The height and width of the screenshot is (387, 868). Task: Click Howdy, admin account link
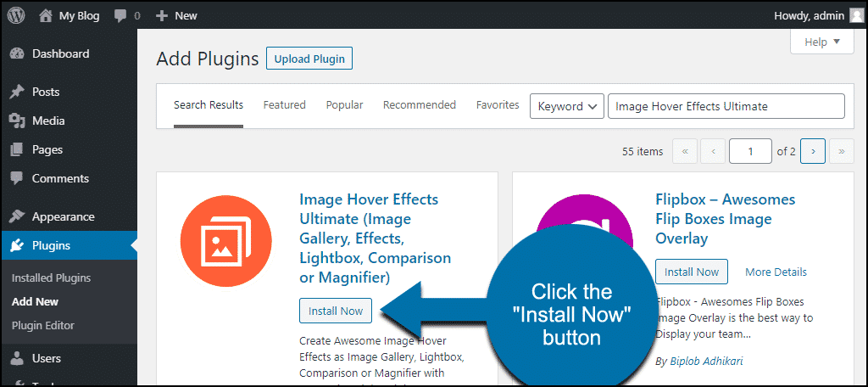(810, 16)
